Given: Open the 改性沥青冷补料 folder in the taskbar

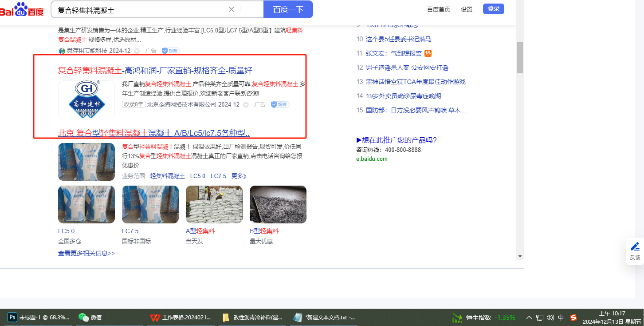Looking at the screenshot, I should (x=252, y=318).
